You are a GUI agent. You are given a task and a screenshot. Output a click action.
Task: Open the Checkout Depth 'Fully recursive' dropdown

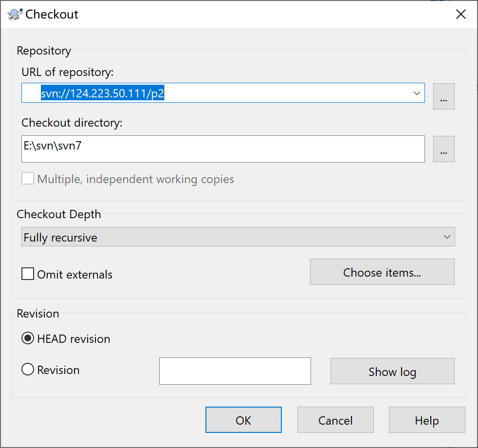coord(238,237)
